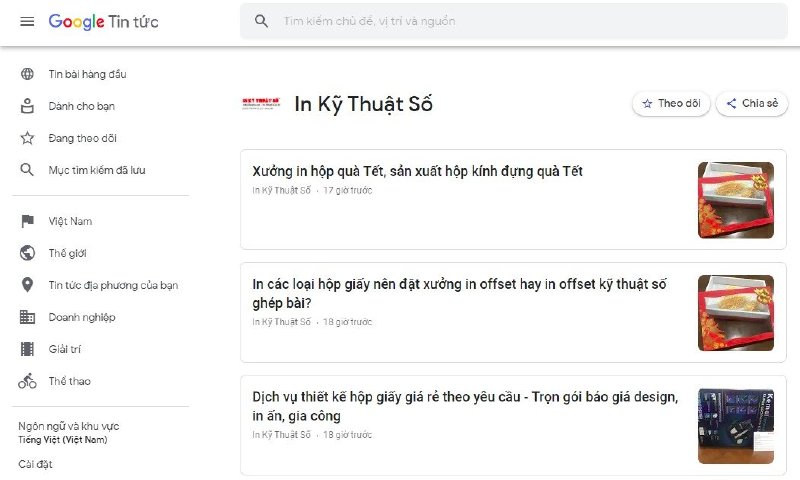The image size is (800, 480).
Task: Open article about Xưởng in hộp quà Tết
Action: tap(417, 171)
